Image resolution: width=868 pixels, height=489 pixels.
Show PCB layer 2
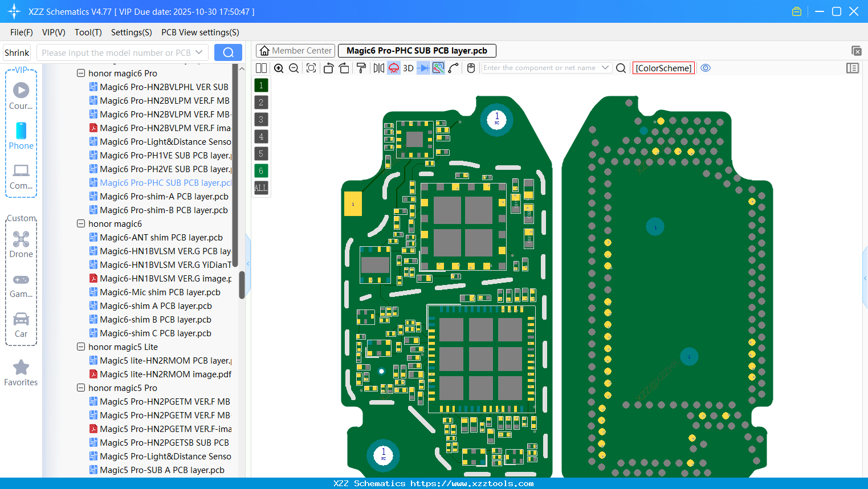(261, 103)
